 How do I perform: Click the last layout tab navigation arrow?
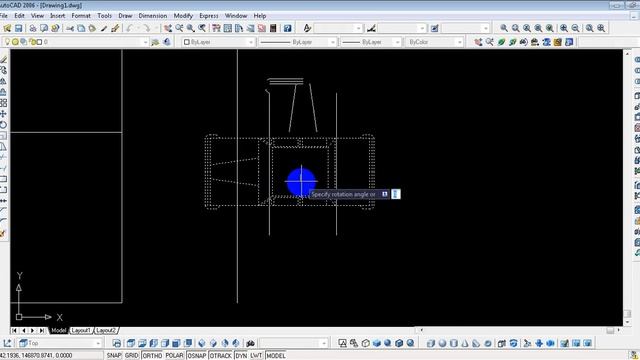point(42,330)
